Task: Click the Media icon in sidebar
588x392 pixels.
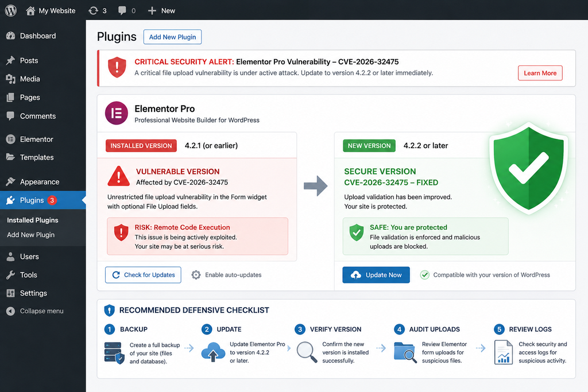Action: click(x=10, y=79)
